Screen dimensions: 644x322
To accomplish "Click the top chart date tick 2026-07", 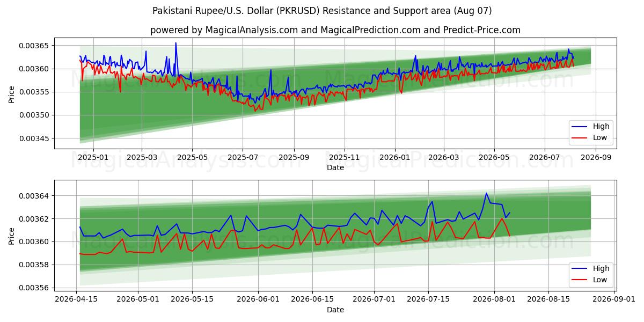I will click(x=544, y=157).
